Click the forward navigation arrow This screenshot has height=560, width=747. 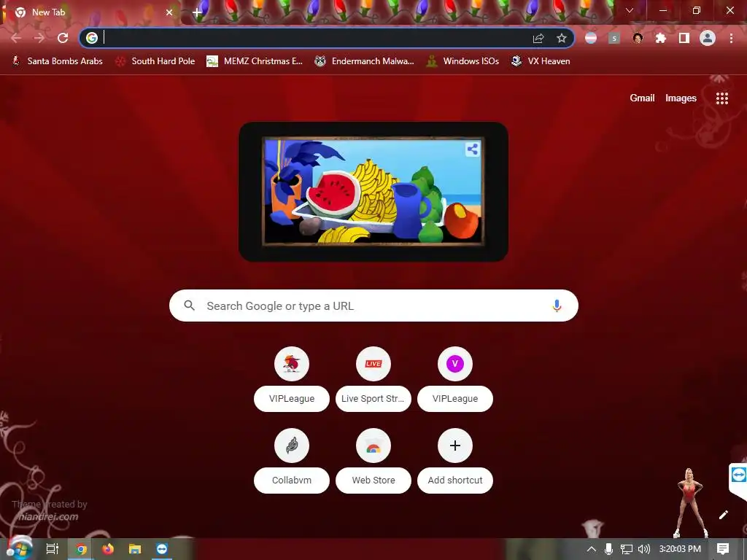pyautogui.click(x=39, y=38)
